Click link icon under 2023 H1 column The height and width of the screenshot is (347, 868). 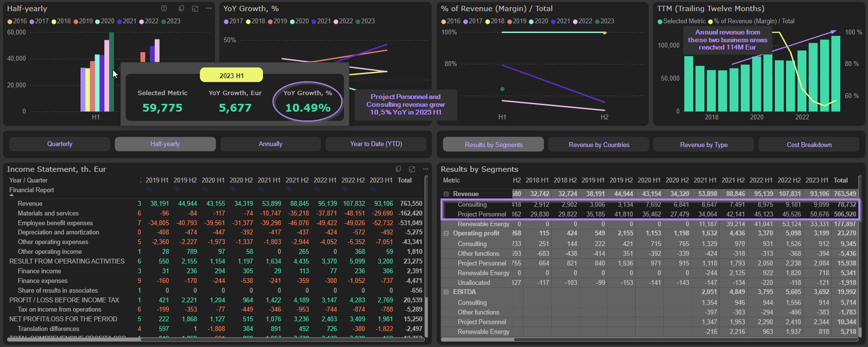(x=373, y=189)
